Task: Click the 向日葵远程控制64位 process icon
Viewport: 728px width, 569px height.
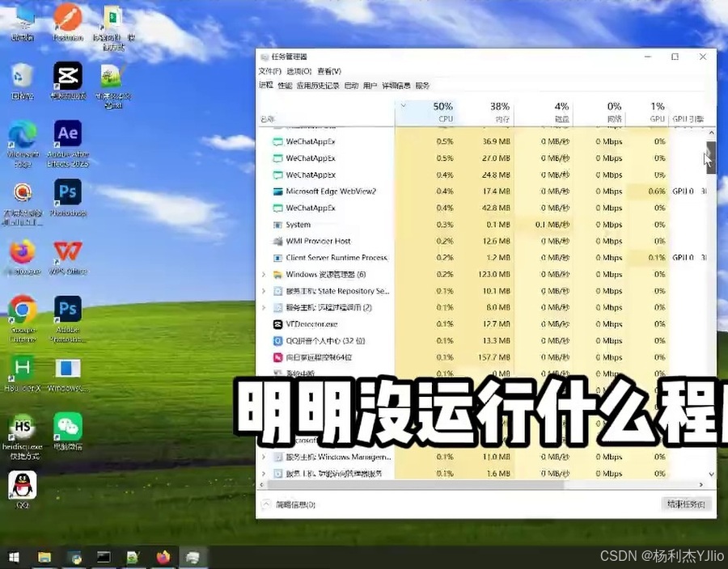Action: click(x=277, y=357)
